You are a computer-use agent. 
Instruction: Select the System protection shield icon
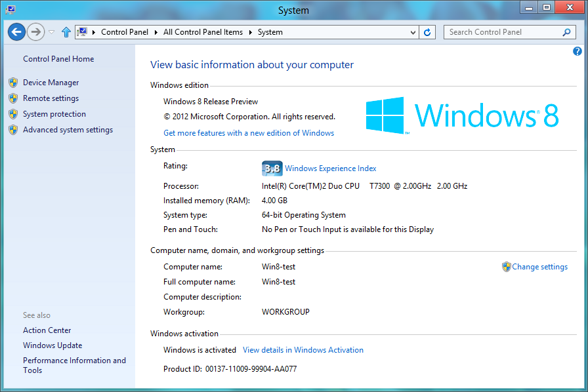[13, 113]
